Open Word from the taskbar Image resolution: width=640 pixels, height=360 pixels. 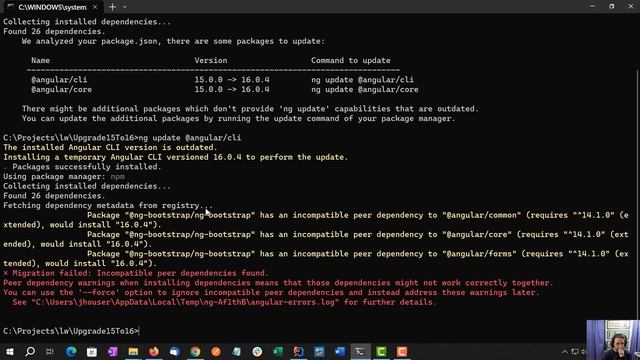340,351
